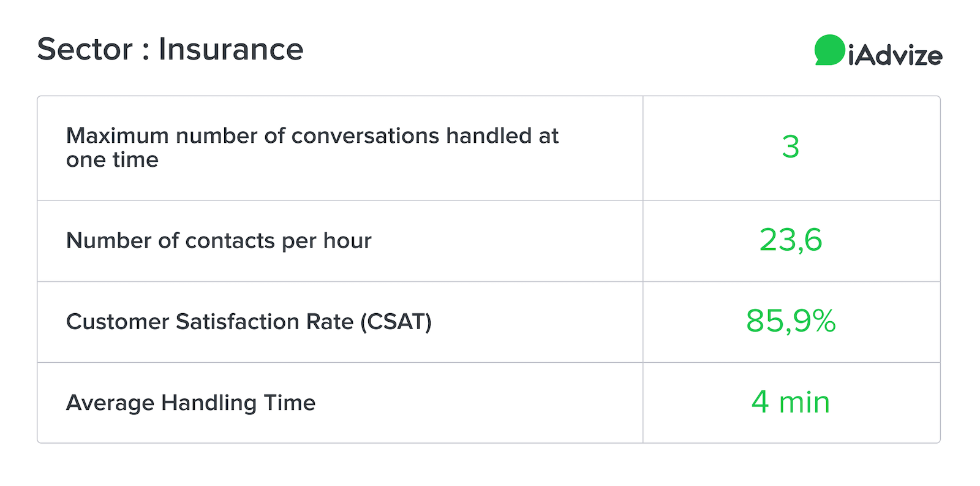Click the 'Maximum number of conversations' row label
Screen dimensions: 980x486
coord(312,147)
